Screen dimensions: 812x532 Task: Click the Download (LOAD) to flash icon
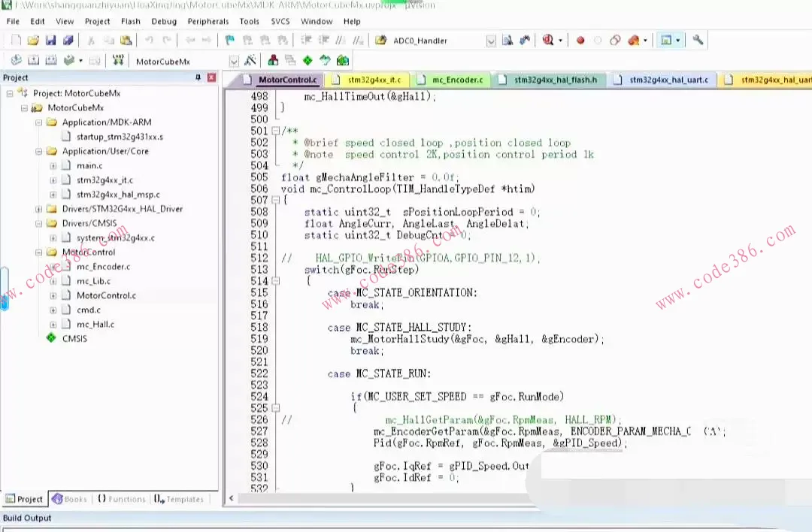pyautogui.click(x=118, y=61)
